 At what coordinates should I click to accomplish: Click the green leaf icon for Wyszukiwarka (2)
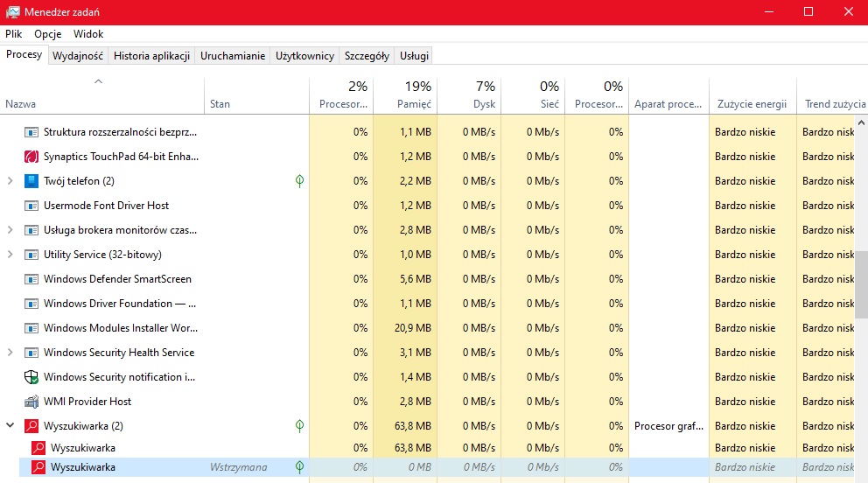(x=299, y=426)
